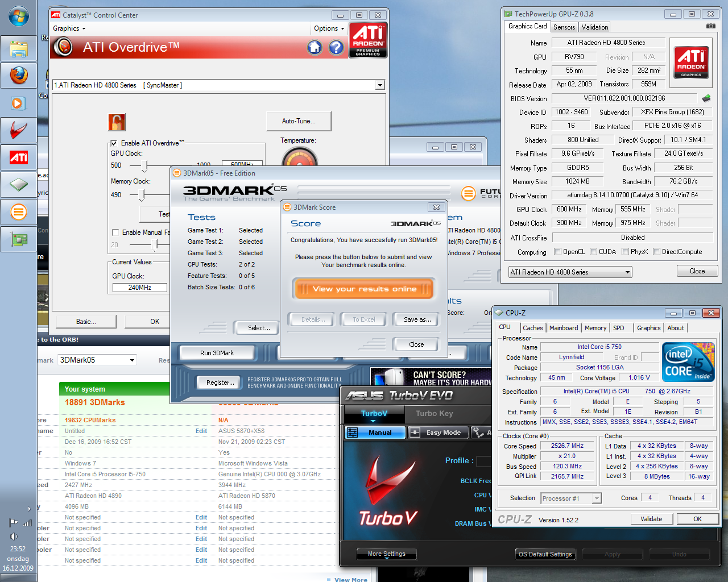Click GPU-Z BIOS save chip icon
728x582 pixels.
click(706, 98)
